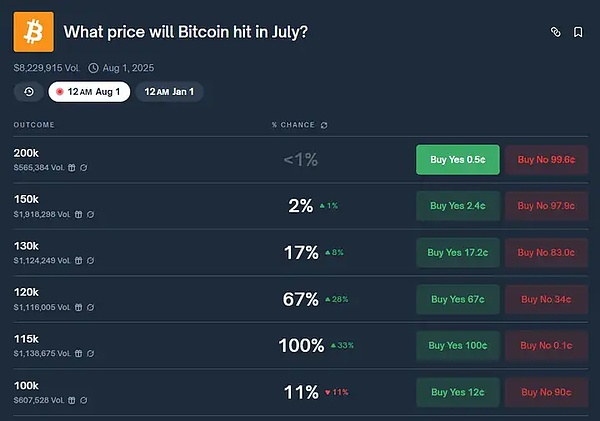
Task: Select the 12 AM Aug 1 tab
Action: click(x=89, y=92)
